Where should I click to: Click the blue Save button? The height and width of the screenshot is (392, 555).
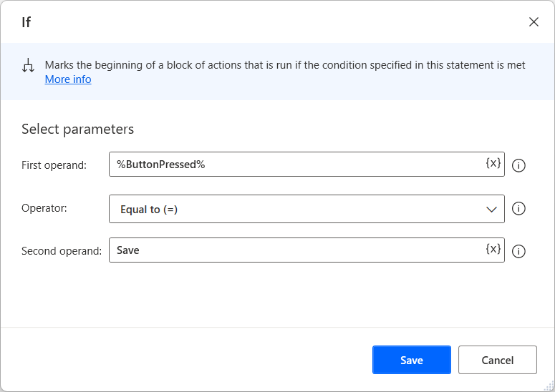pyautogui.click(x=411, y=360)
